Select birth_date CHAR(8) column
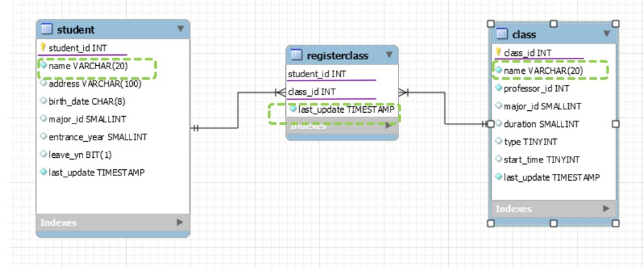The height and width of the screenshot is (268, 644). click(87, 101)
